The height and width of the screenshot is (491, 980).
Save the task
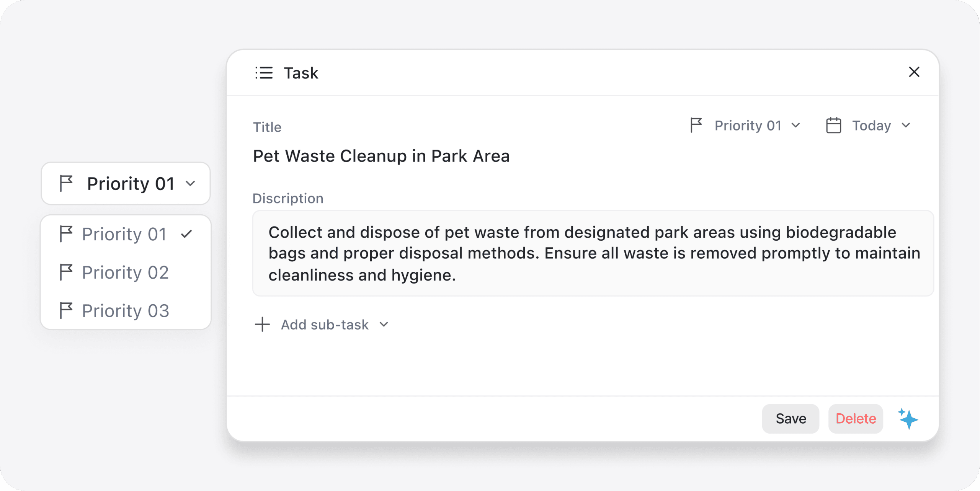pyautogui.click(x=791, y=419)
